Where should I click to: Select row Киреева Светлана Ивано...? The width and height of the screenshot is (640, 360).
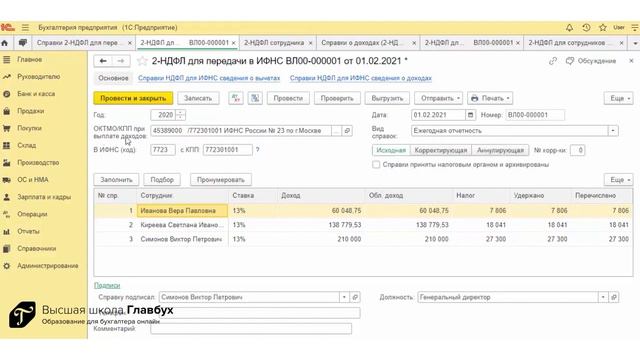click(363, 225)
